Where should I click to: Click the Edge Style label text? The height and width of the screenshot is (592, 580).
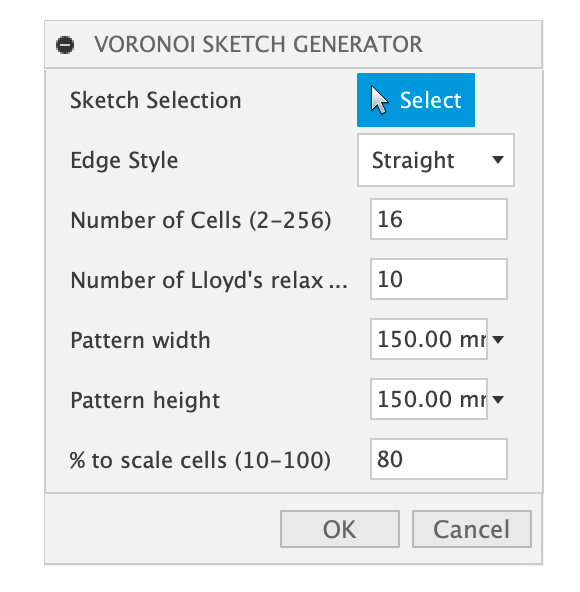[124, 160]
